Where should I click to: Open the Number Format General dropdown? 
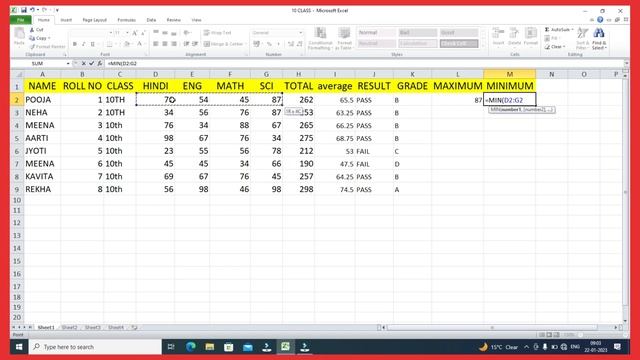(301, 33)
